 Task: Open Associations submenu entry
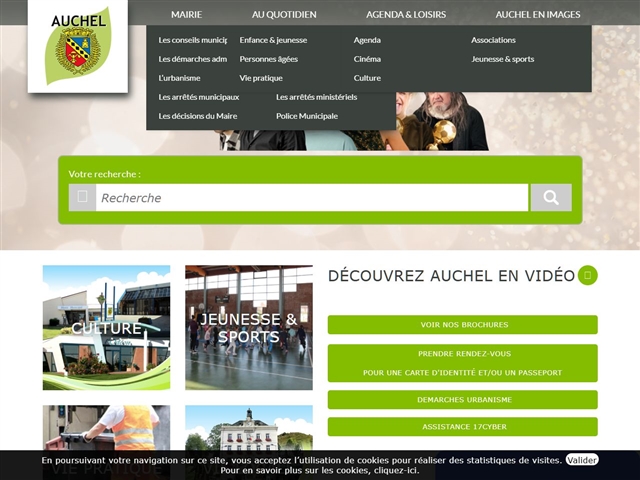pos(493,40)
